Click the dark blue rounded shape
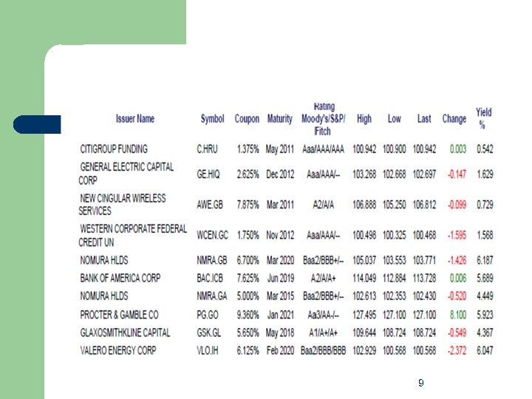 point(37,124)
